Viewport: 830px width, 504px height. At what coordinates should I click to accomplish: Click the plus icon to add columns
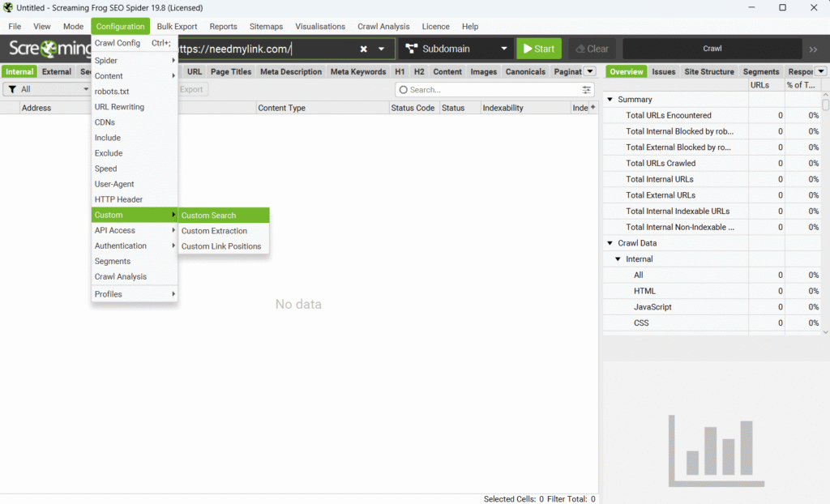[x=593, y=107]
